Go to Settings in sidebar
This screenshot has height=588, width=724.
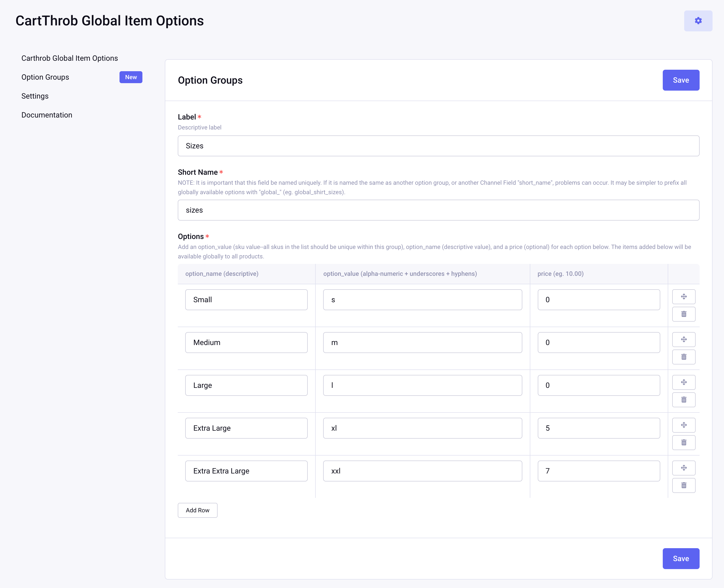[x=35, y=96]
